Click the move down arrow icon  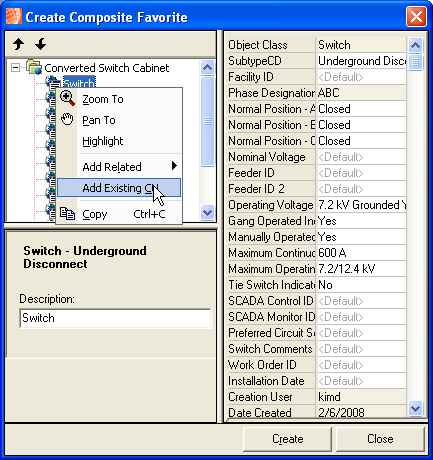coord(41,44)
